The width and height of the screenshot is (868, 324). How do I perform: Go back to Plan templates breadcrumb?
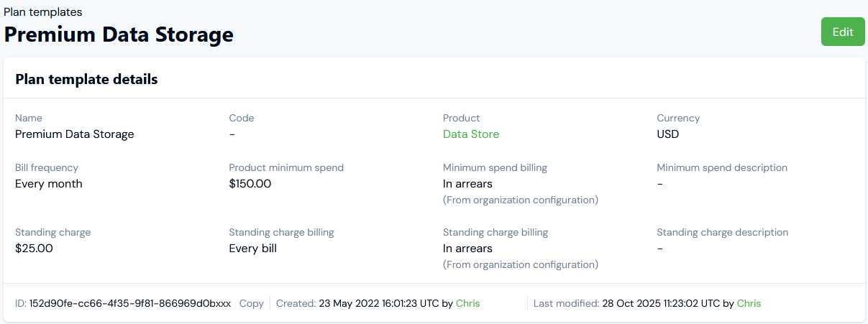[43, 12]
